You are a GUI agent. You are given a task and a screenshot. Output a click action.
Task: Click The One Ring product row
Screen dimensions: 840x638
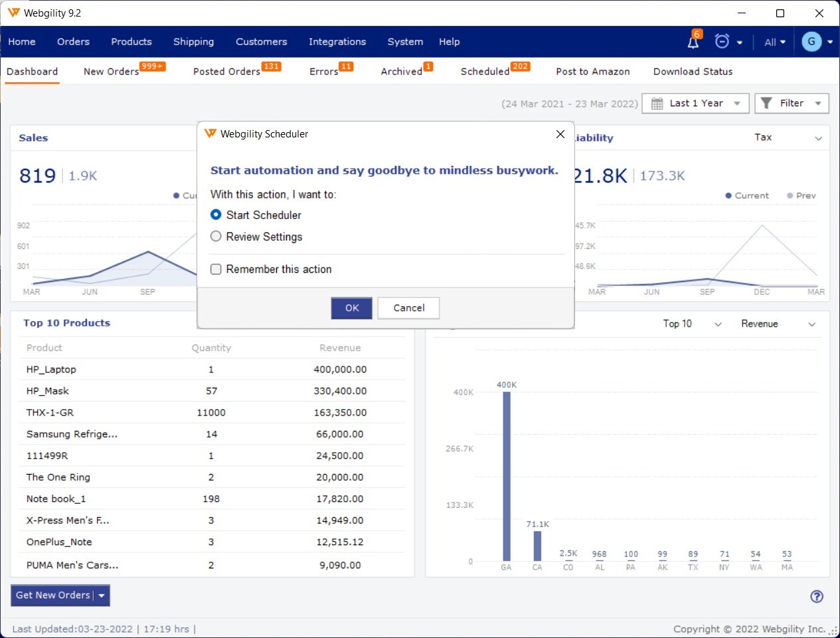click(211, 477)
